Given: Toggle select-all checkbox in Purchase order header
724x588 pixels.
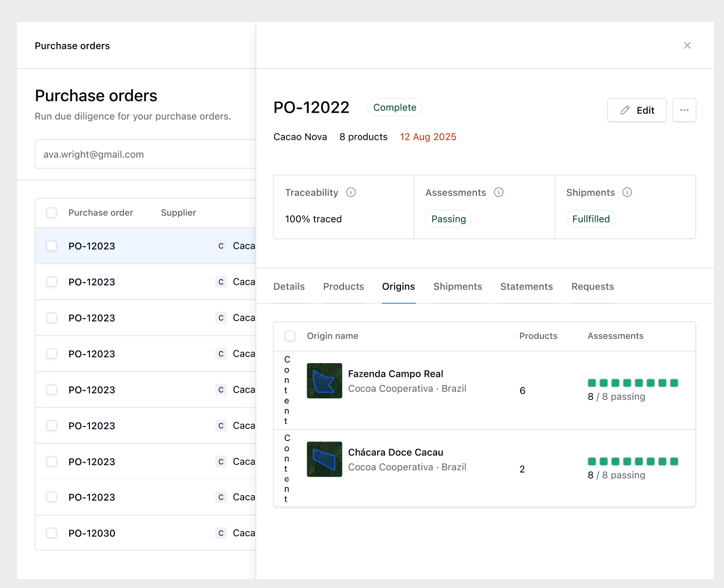Looking at the screenshot, I should 52,213.
